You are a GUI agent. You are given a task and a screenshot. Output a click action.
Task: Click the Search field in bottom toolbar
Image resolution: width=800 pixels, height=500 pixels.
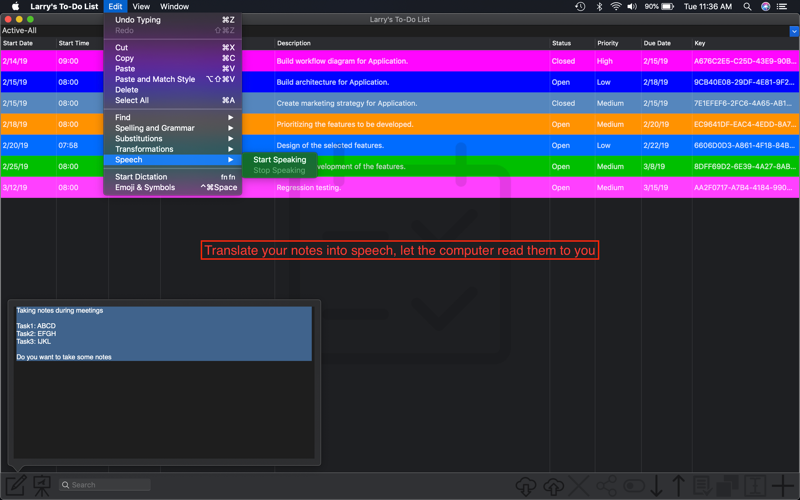coord(105,485)
